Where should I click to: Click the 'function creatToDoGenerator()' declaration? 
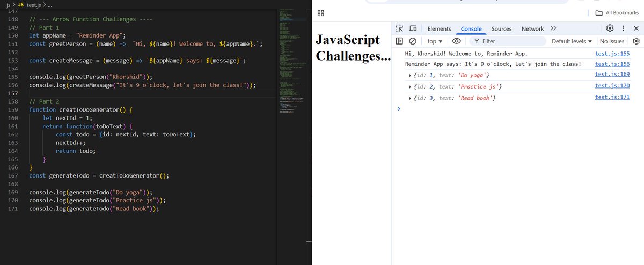coord(80,109)
